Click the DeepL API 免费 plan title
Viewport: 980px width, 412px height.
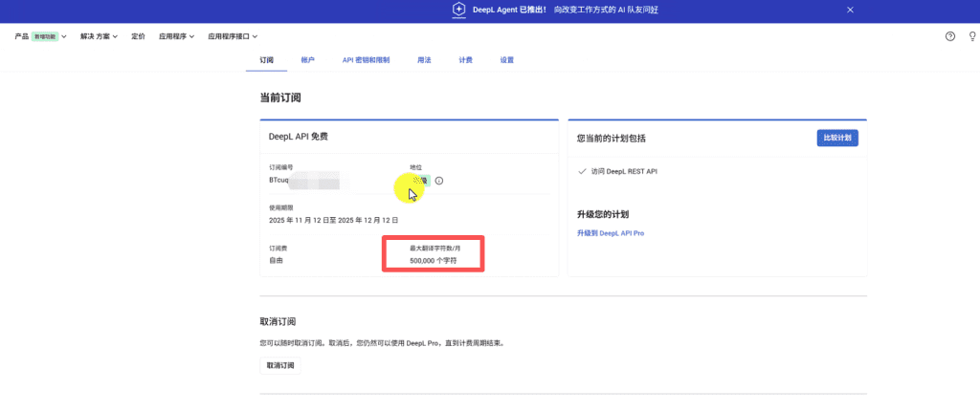299,137
